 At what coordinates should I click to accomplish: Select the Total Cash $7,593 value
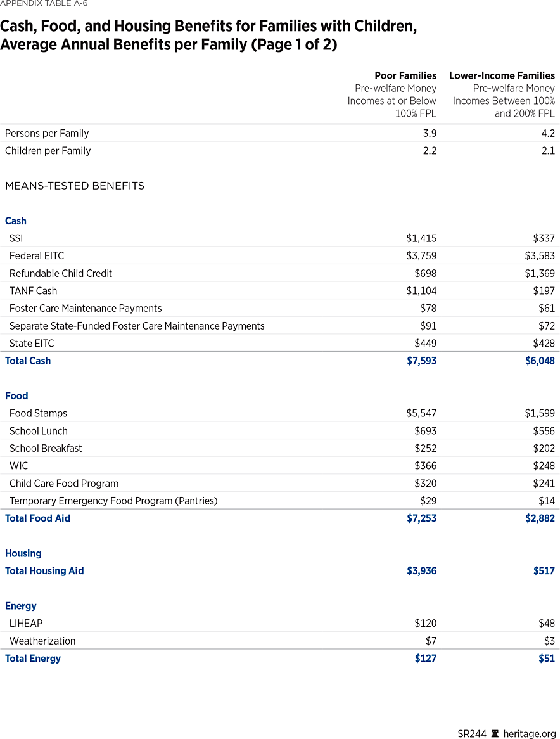click(422, 361)
